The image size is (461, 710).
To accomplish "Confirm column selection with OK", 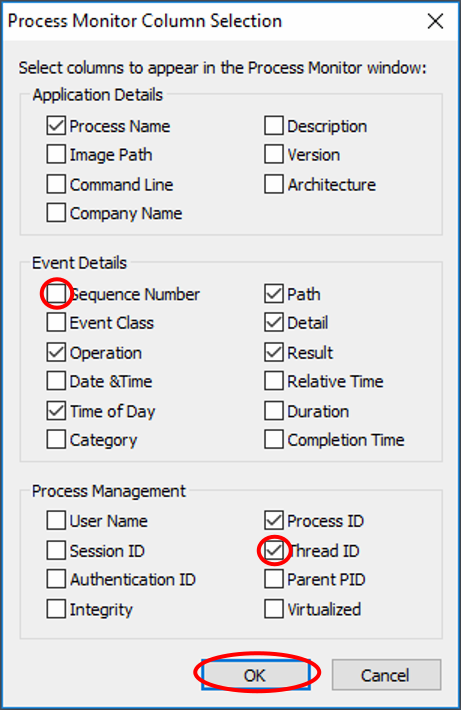I will pos(256,675).
